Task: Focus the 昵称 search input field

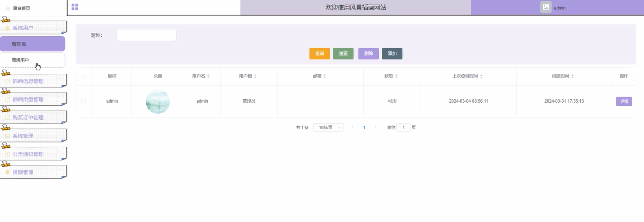Action: click(x=147, y=35)
